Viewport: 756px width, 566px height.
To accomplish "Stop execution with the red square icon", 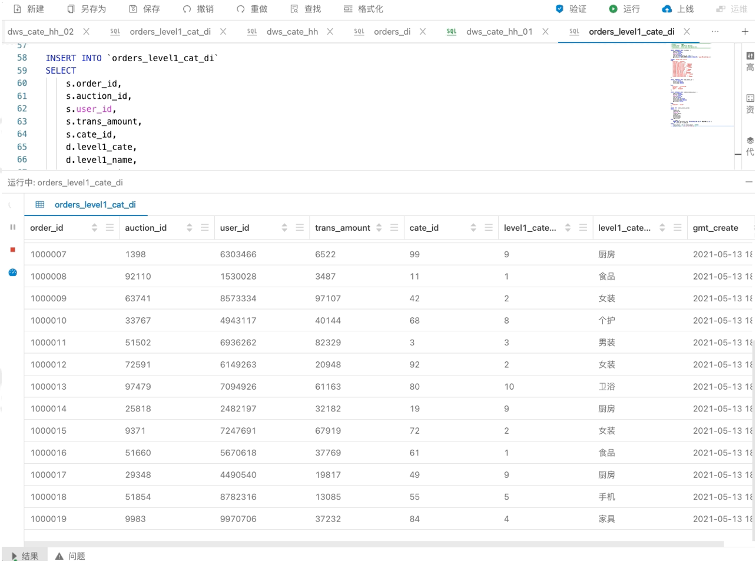I will click(13, 250).
